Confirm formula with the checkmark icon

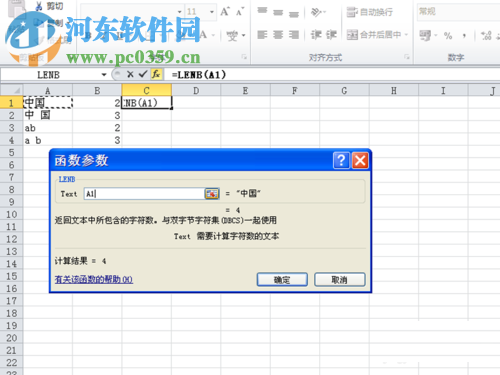click(143, 74)
